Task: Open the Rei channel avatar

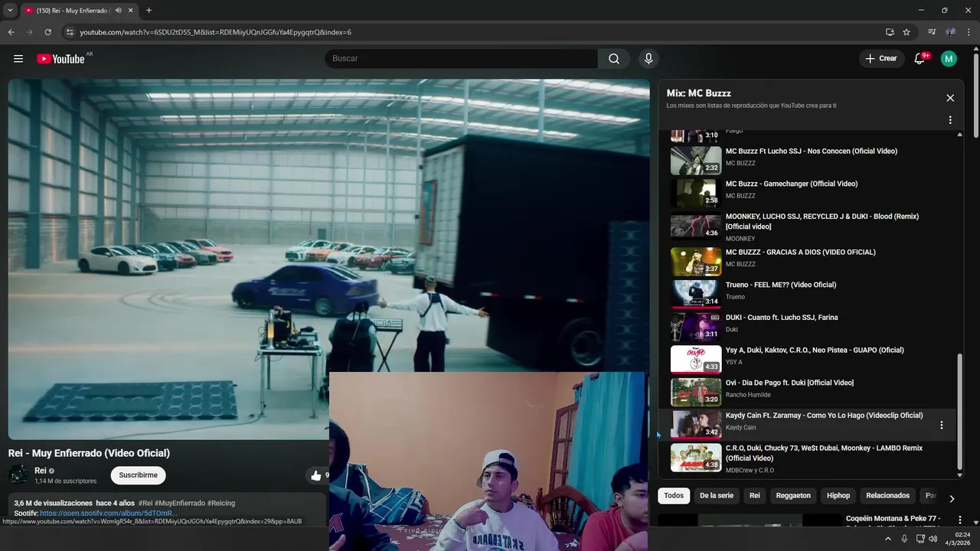Action: pos(18,475)
